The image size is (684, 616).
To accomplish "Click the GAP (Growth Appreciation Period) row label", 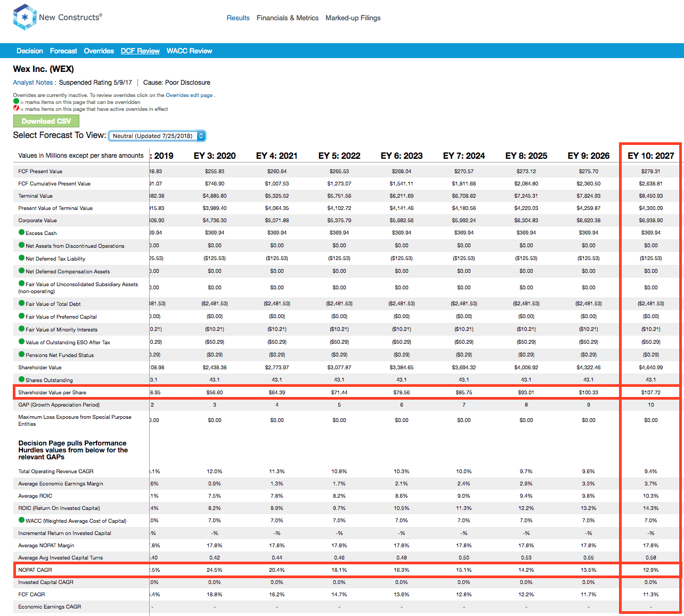I will tap(59, 404).
